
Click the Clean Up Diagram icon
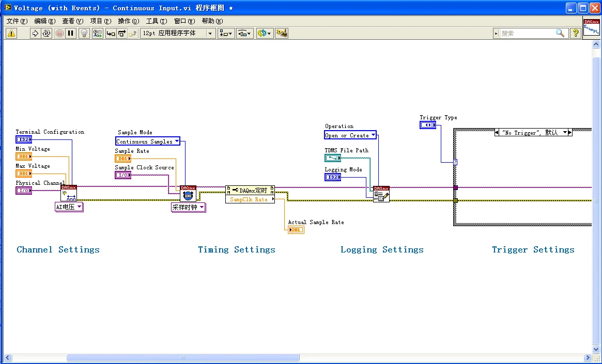tap(282, 34)
